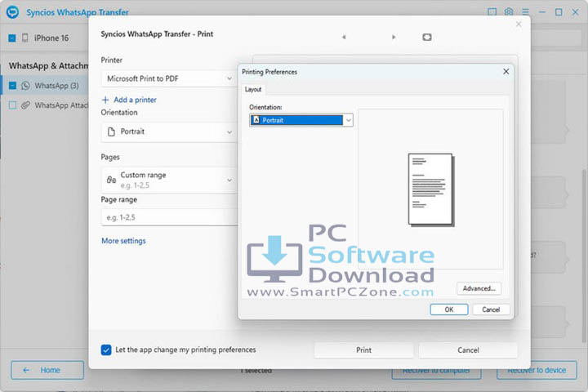
Task: Click the custom range pages icon
Action: (111, 180)
